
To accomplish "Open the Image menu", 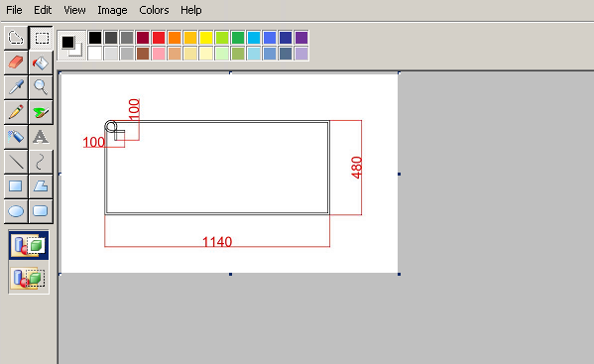I will (x=112, y=10).
